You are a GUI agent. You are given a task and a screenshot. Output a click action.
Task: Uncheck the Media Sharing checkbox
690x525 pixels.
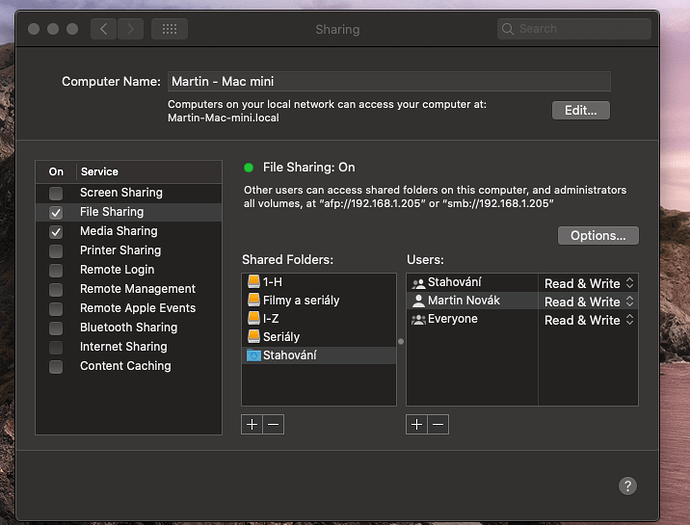(x=56, y=232)
